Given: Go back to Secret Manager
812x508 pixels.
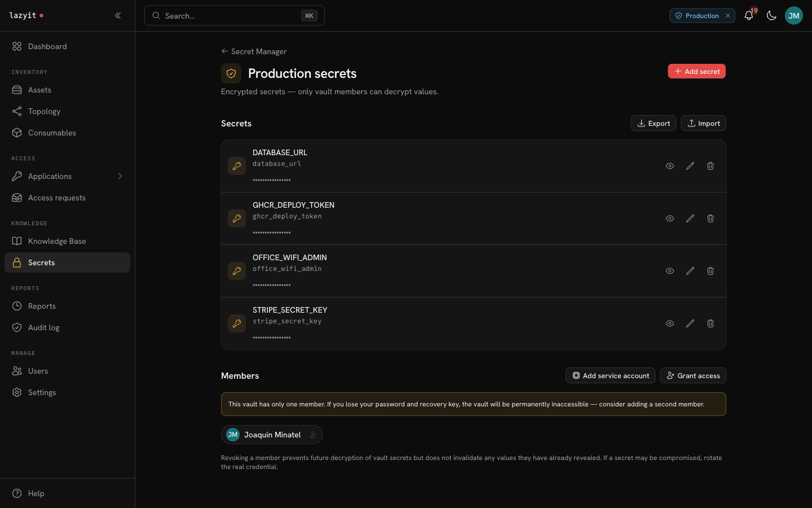Looking at the screenshot, I should [254, 51].
